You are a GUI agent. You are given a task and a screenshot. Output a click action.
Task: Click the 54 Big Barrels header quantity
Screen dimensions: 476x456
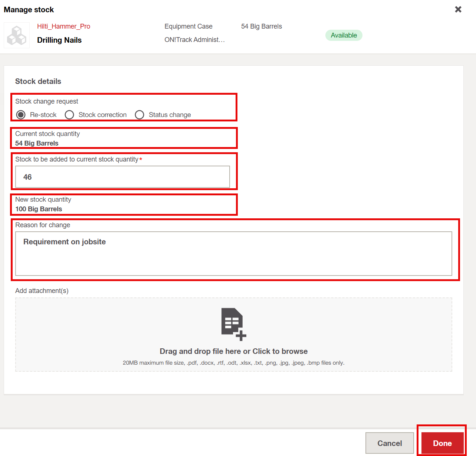(x=261, y=26)
